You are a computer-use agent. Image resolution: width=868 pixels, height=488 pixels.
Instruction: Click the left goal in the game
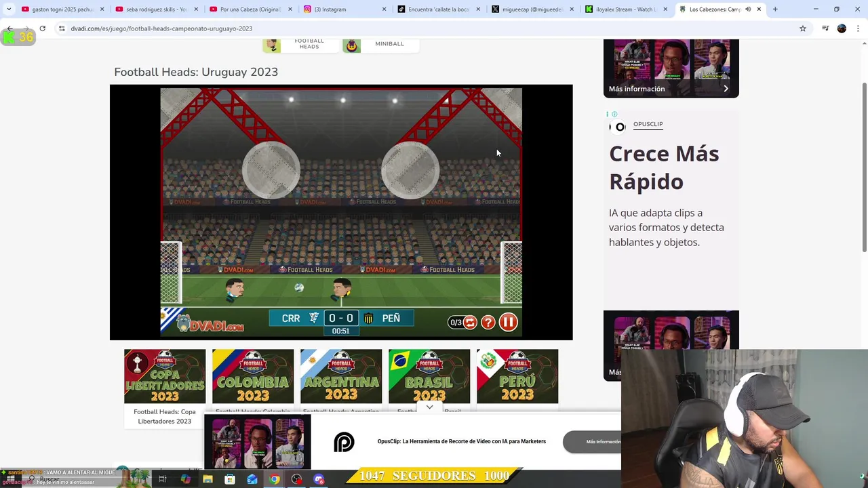171,272
